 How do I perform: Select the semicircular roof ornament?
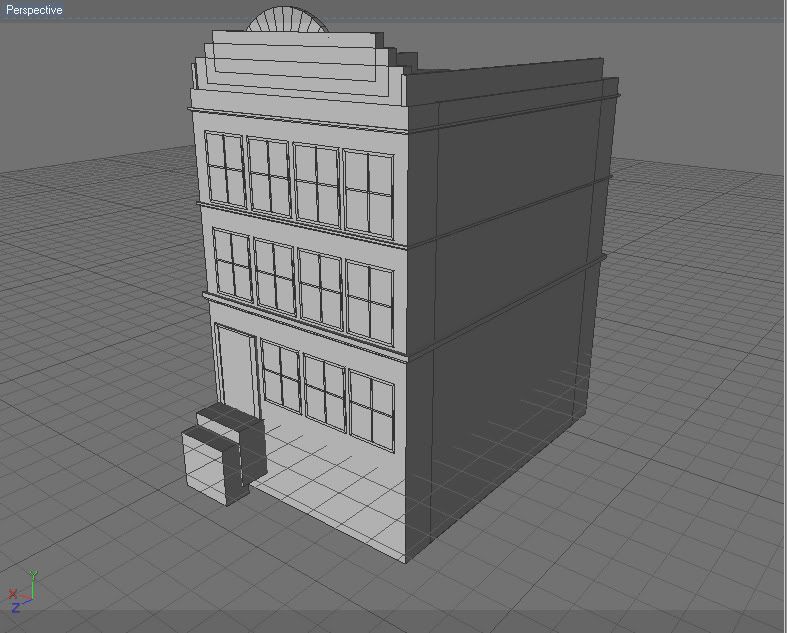(x=288, y=22)
